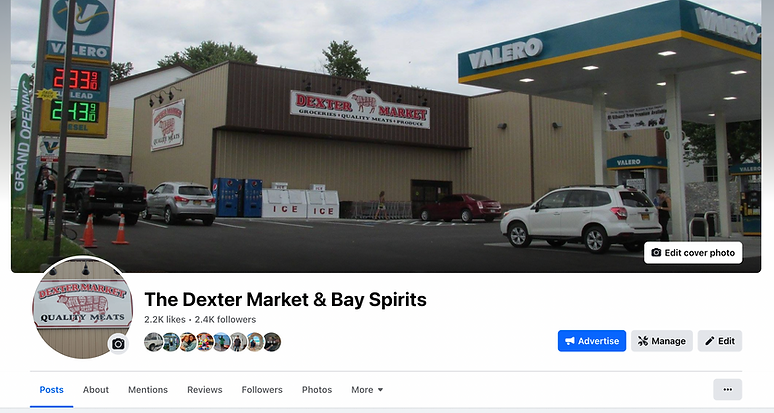Open the three-dots more options button
This screenshot has width=774, height=413.
[x=728, y=389]
